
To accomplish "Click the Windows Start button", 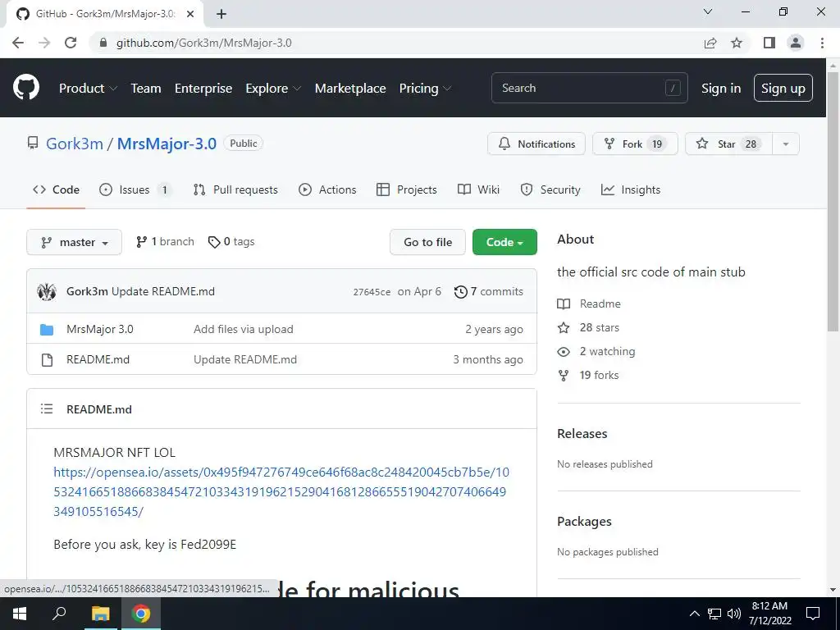I will (x=20, y=614).
